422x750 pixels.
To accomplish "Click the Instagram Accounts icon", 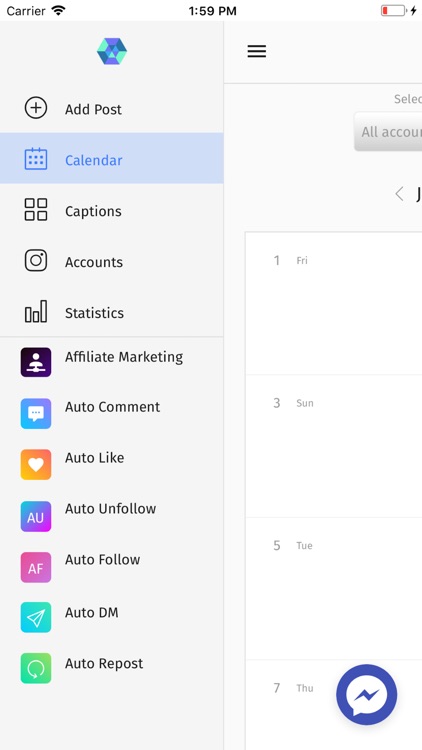I will click(x=36, y=261).
